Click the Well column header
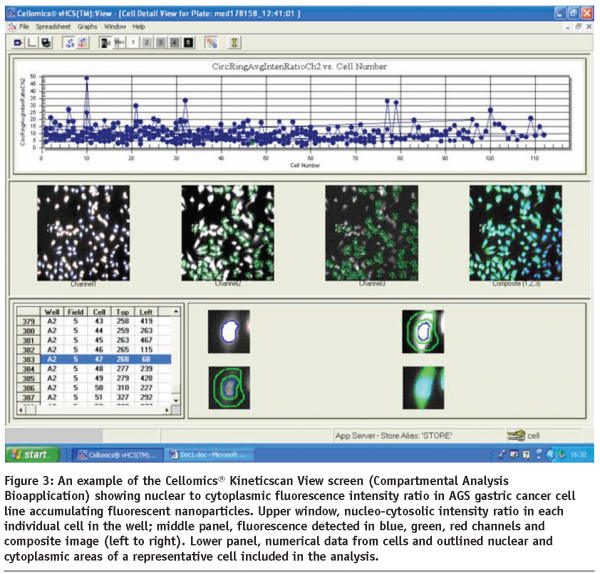The width and height of the screenshot is (600, 574). [52, 311]
